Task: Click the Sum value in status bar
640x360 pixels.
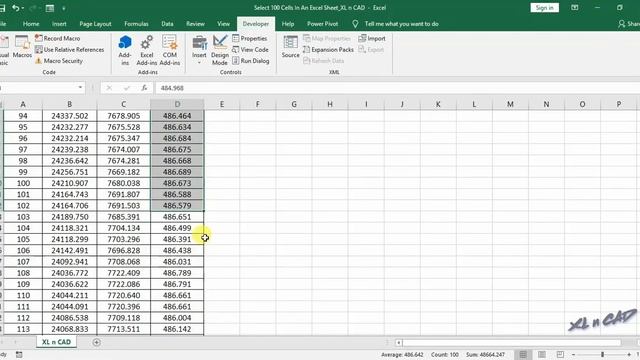Action: (x=485, y=355)
